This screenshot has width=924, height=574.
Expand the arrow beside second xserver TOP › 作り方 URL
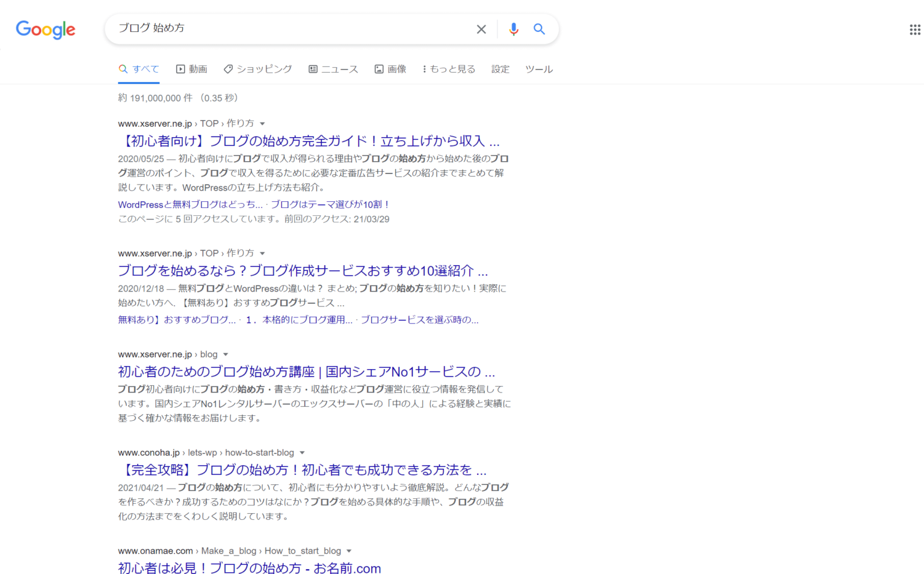[262, 254]
